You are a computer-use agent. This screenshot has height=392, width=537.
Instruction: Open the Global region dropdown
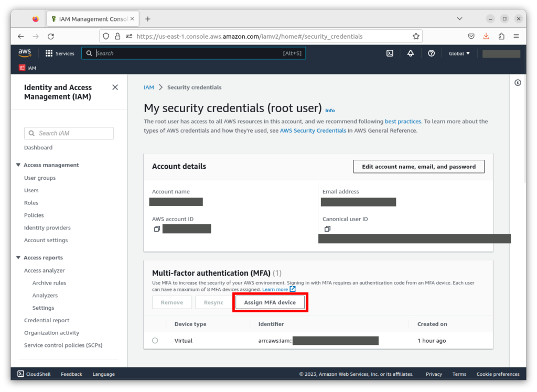pyautogui.click(x=459, y=53)
